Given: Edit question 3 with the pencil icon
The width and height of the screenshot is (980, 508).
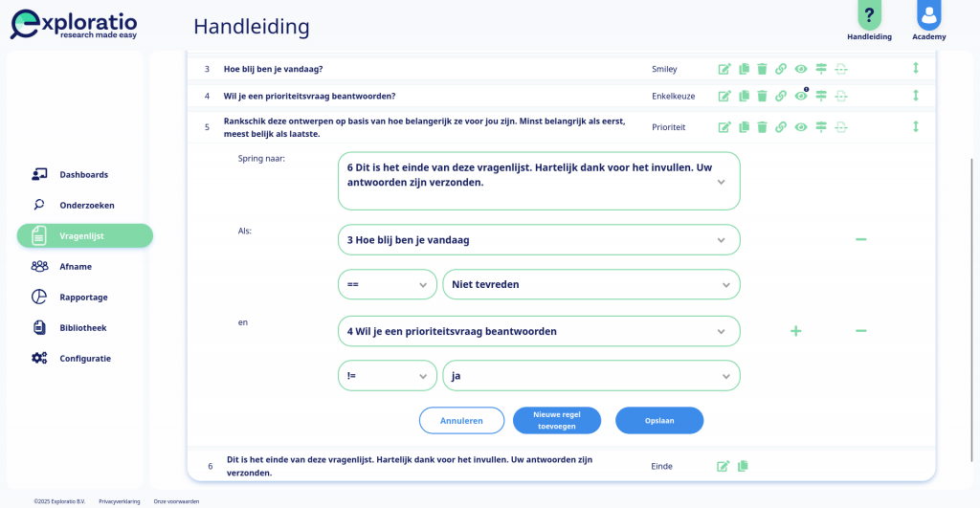Looking at the screenshot, I should (724, 69).
